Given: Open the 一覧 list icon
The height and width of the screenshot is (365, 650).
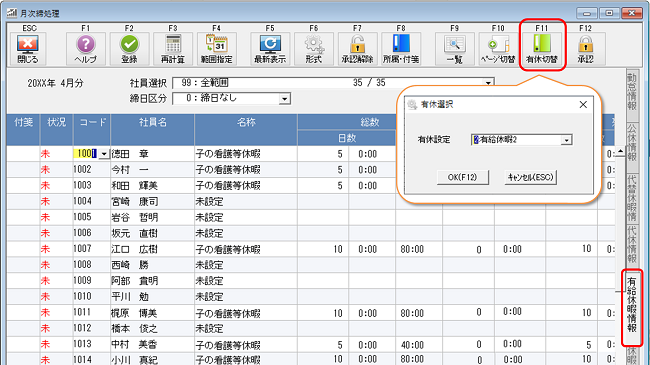Looking at the screenshot, I should (x=454, y=49).
